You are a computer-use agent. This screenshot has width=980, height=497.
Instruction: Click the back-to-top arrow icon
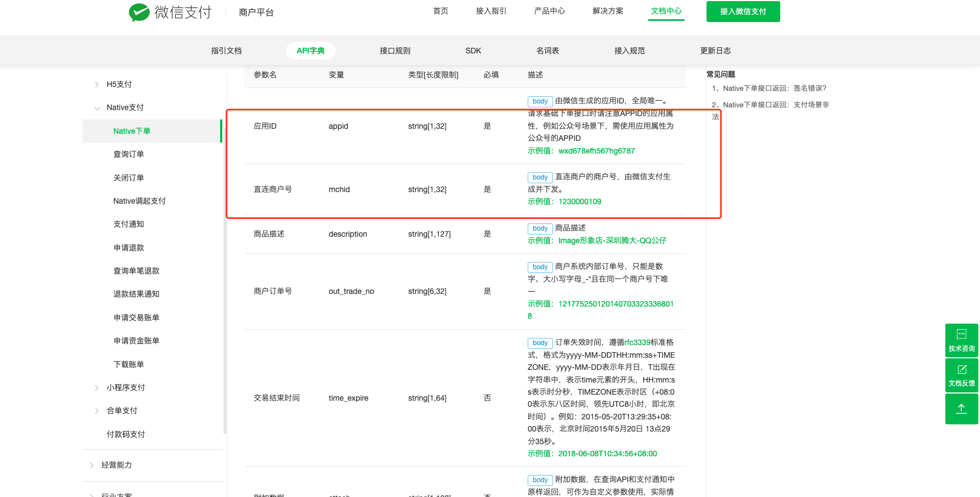[x=961, y=408]
